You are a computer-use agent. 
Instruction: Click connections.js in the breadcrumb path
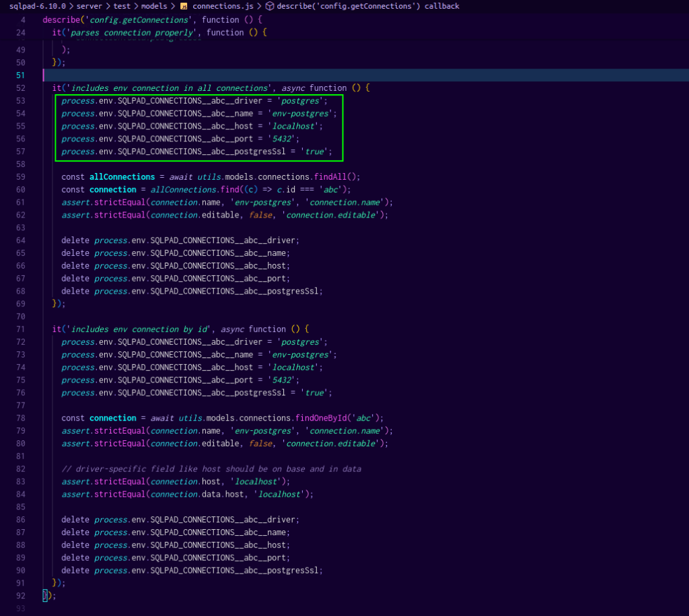[221, 6]
